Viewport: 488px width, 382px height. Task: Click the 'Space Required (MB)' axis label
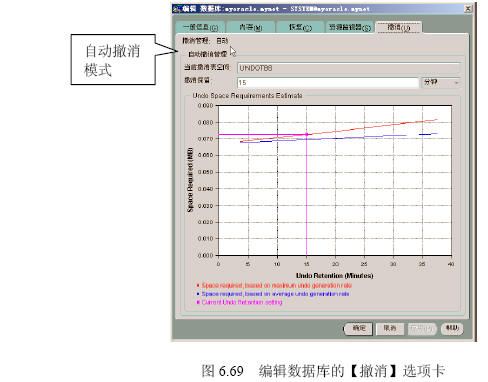pos(190,180)
